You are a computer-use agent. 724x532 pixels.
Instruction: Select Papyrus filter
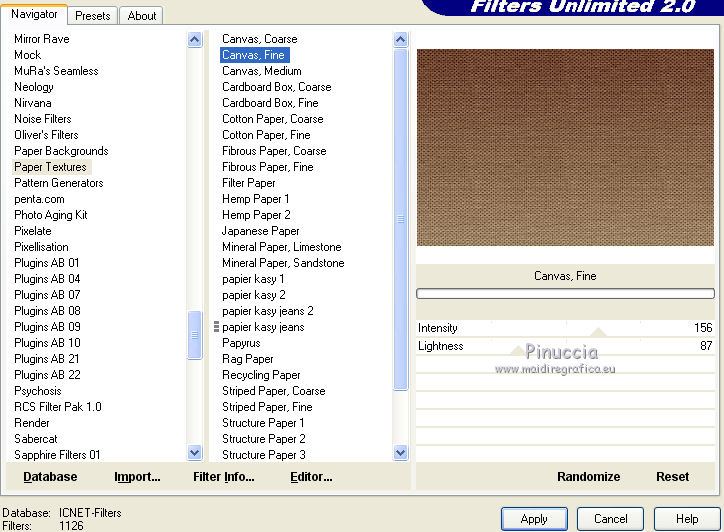[241, 343]
